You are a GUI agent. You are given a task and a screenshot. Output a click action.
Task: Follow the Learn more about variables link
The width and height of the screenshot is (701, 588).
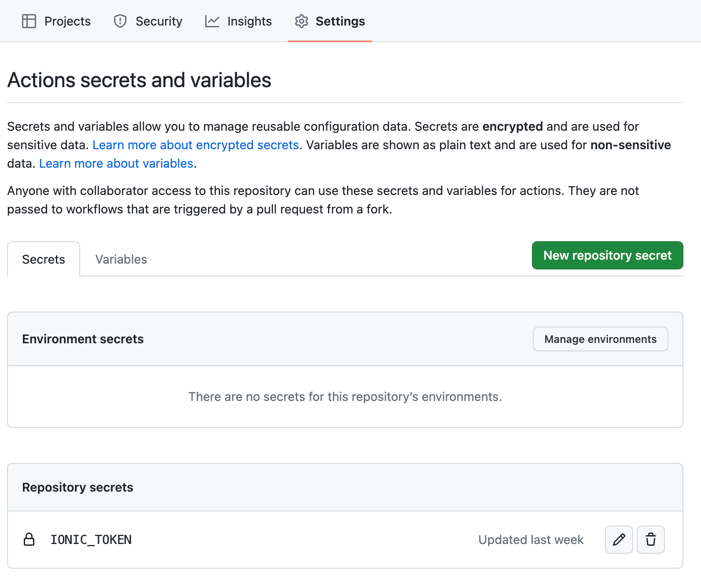(x=116, y=163)
